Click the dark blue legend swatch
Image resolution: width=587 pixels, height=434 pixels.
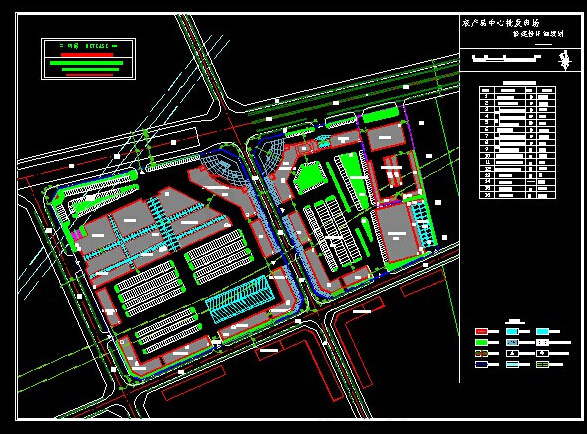point(481,364)
